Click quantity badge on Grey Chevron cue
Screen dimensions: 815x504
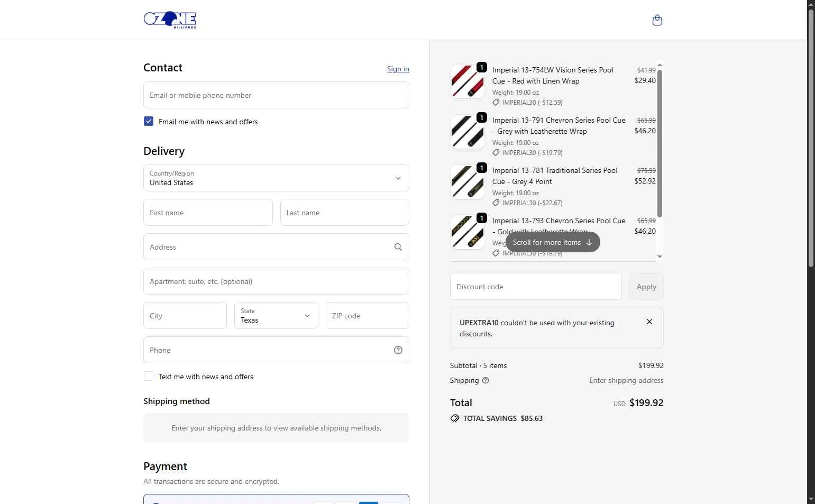pyautogui.click(x=481, y=117)
